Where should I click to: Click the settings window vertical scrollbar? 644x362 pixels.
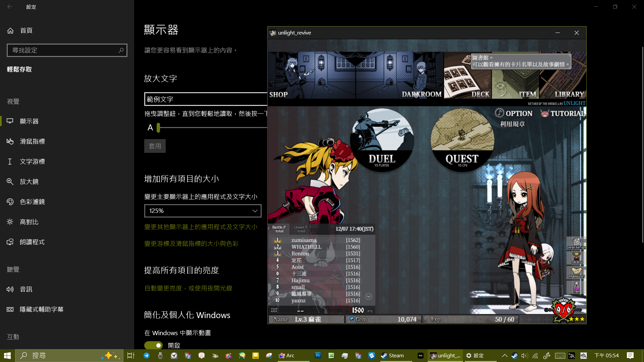pyautogui.click(x=642, y=144)
